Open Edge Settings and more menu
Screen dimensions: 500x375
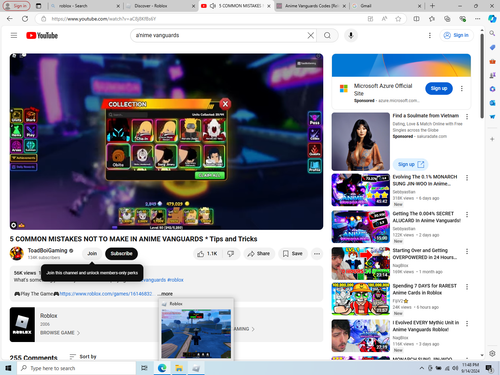coord(478,19)
